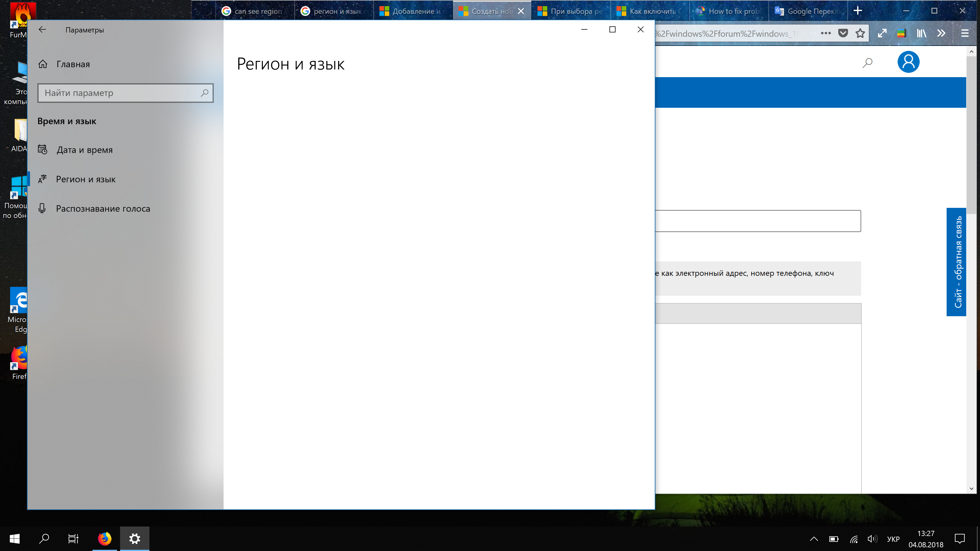
Task: Click the УКР language indicator in system tray
Action: click(892, 538)
